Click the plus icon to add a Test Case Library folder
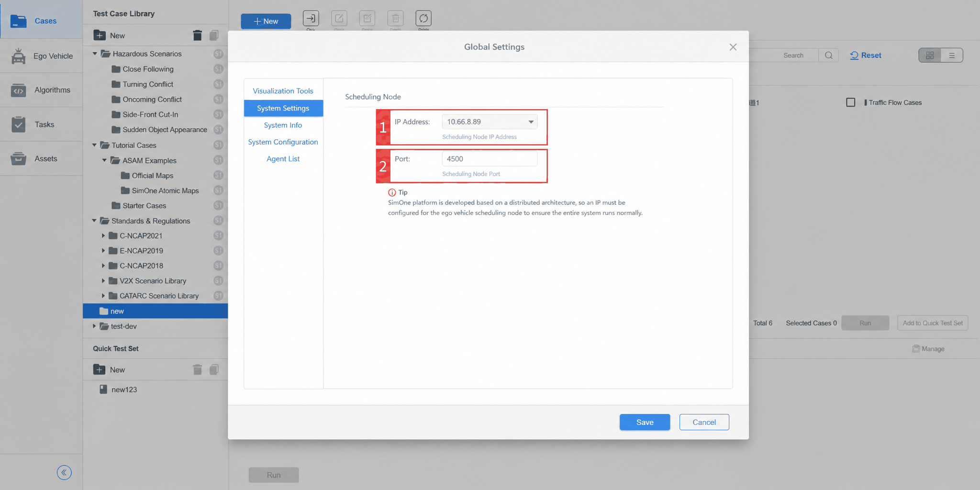Screen dimensions: 980x490 (100, 35)
